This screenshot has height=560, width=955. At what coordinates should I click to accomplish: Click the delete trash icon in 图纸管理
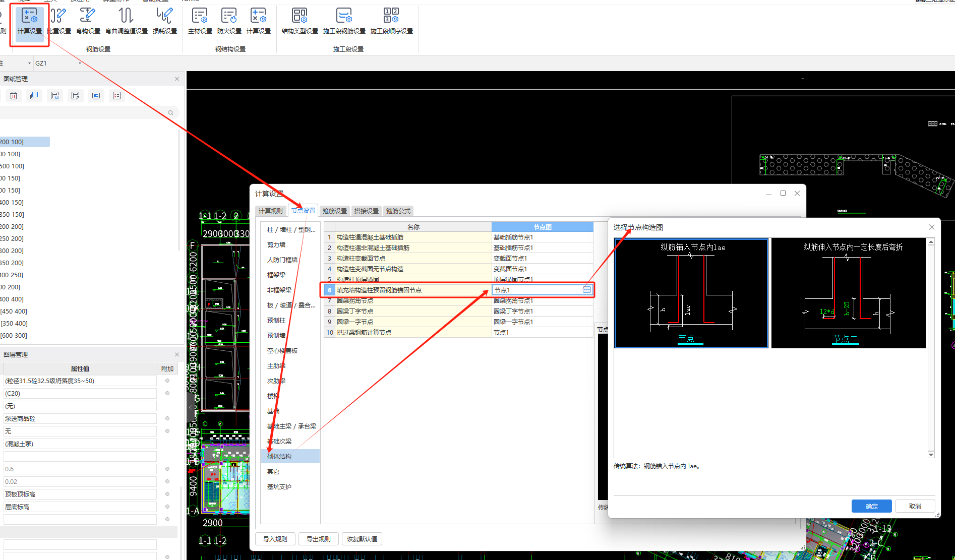[14, 96]
